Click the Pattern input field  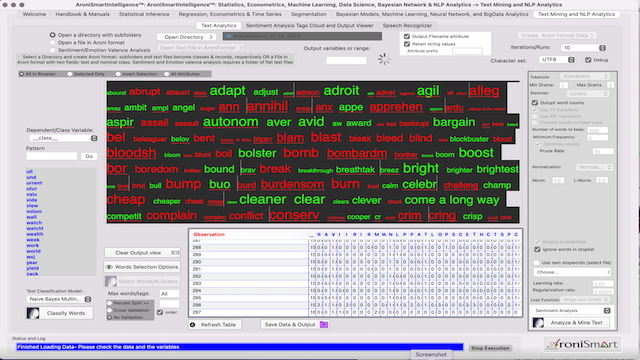click(x=51, y=156)
